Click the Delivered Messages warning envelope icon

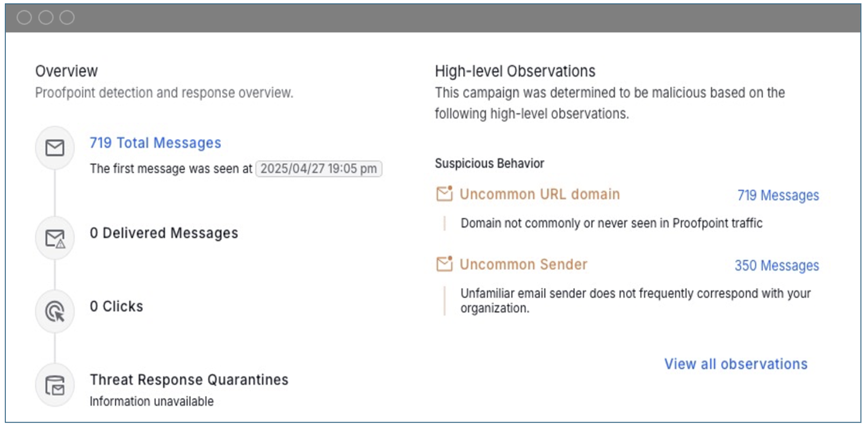pos(55,238)
